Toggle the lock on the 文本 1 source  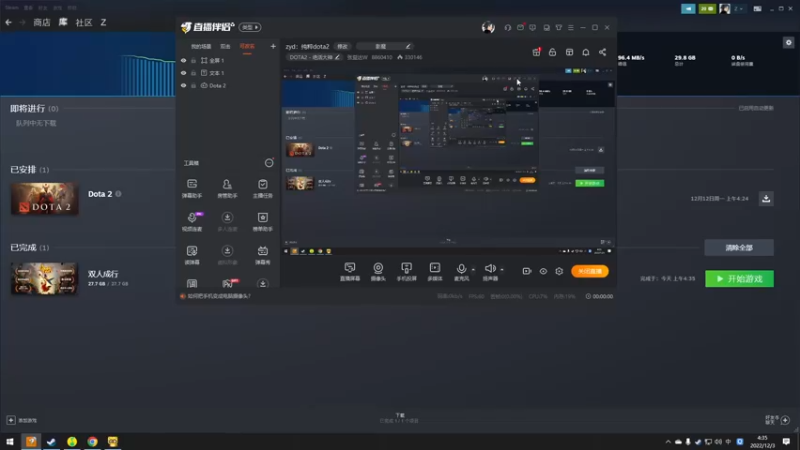[193, 73]
